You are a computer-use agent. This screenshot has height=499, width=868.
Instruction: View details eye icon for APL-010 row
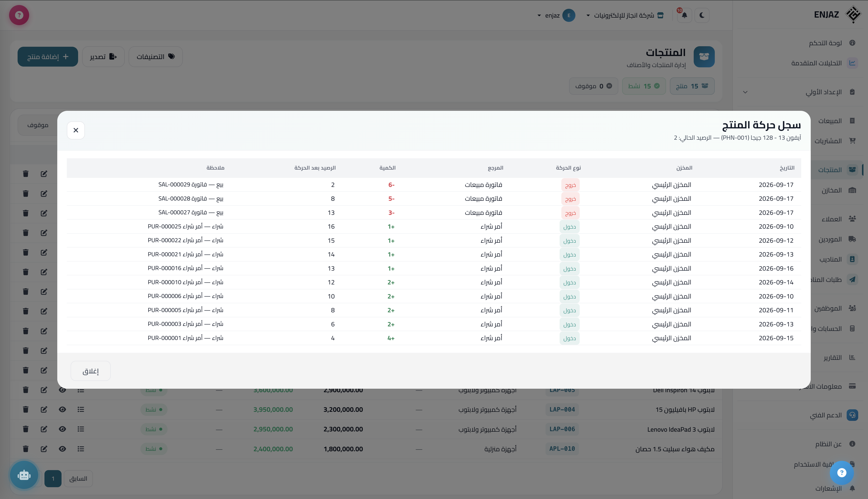pyautogui.click(x=62, y=449)
